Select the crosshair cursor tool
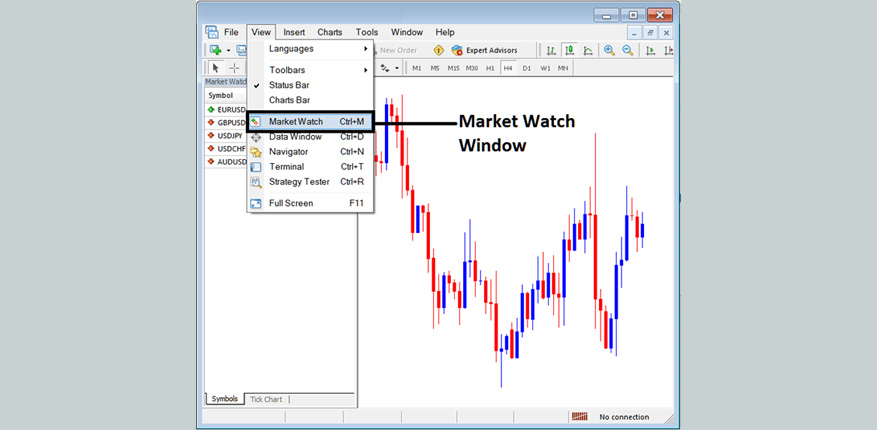The height and width of the screenshot is (430, 877). coord(234,68)
